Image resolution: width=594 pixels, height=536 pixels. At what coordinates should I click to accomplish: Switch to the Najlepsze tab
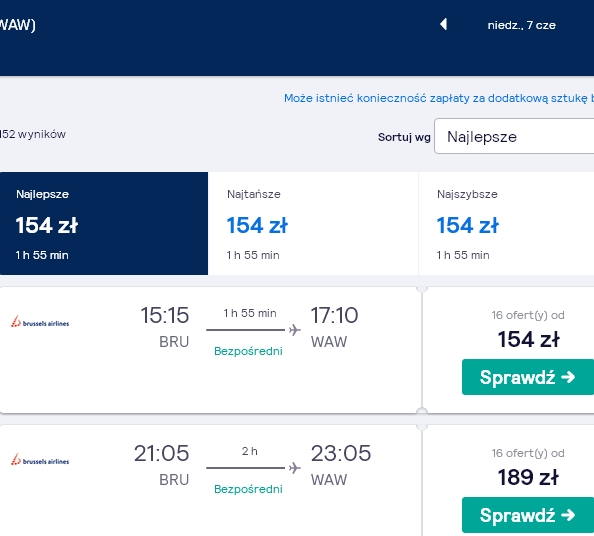(104, 223)
